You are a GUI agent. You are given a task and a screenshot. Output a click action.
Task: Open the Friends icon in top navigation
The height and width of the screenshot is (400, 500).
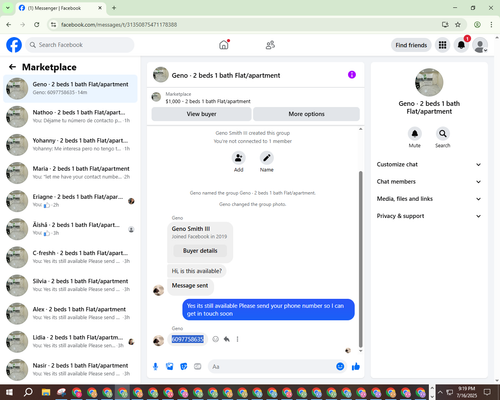coord(270,45)
